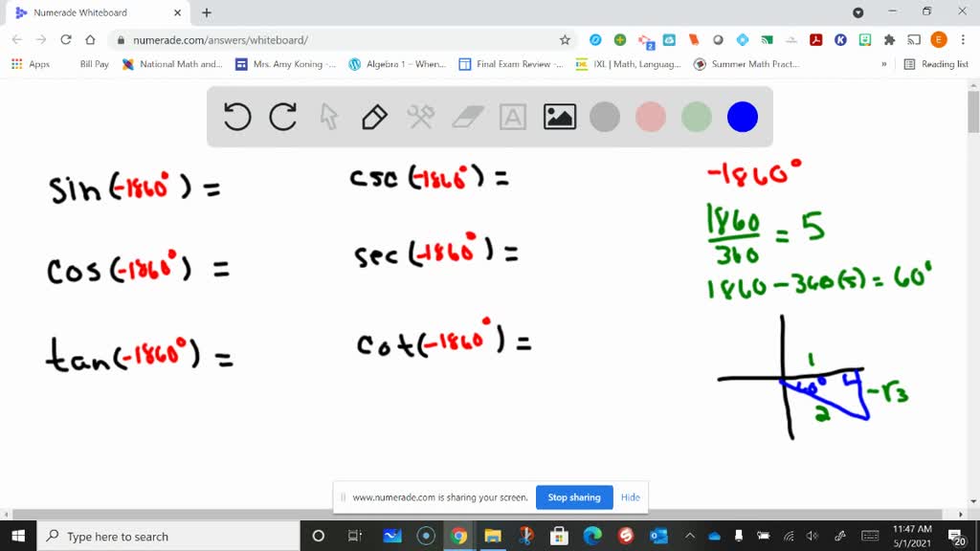Viewport: 980px width, 551px height.
Task: Click the Hide link next to Stop sharing
Action: 631,497
